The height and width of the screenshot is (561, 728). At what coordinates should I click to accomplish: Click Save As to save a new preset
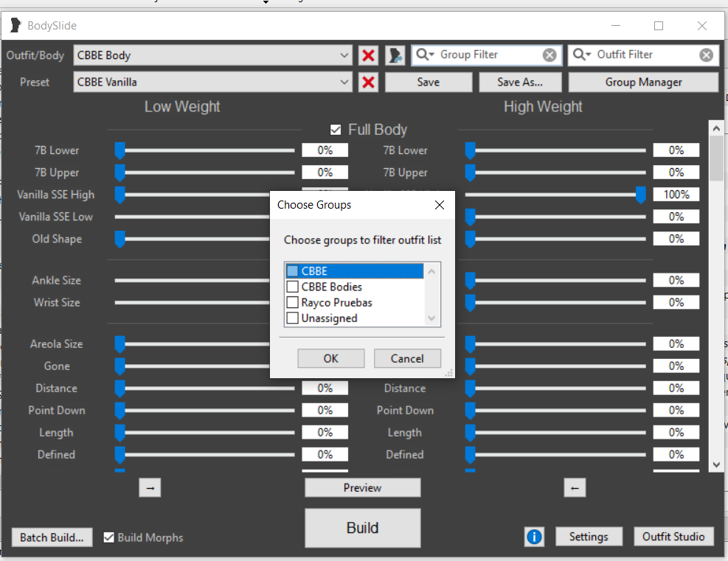point(520,82)
